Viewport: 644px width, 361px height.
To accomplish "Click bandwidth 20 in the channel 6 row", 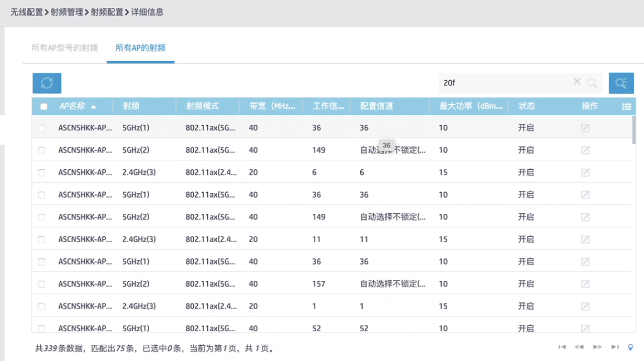I will 253,172.
